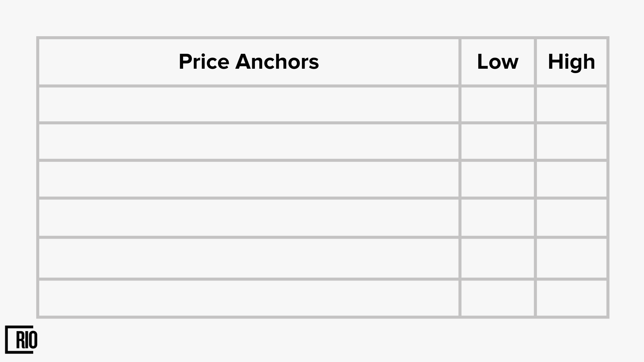
Task: Select the Low column header
Action: [498, 62]
